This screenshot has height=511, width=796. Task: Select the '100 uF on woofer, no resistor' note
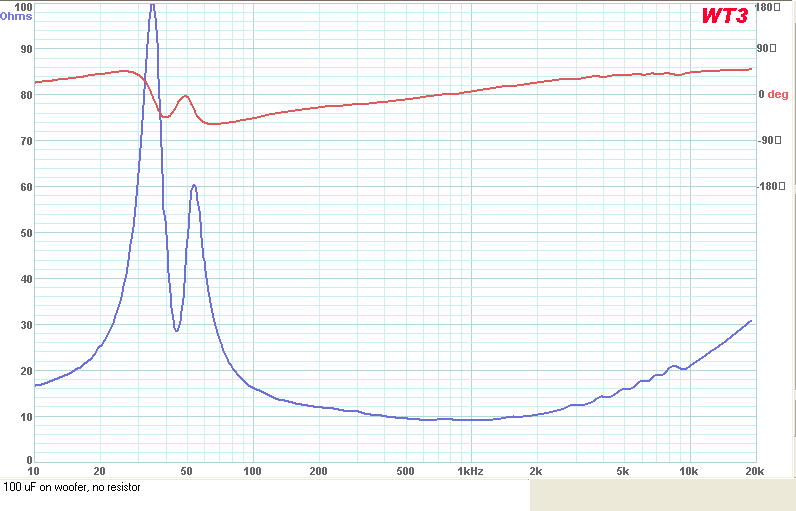tap(72, 487)
